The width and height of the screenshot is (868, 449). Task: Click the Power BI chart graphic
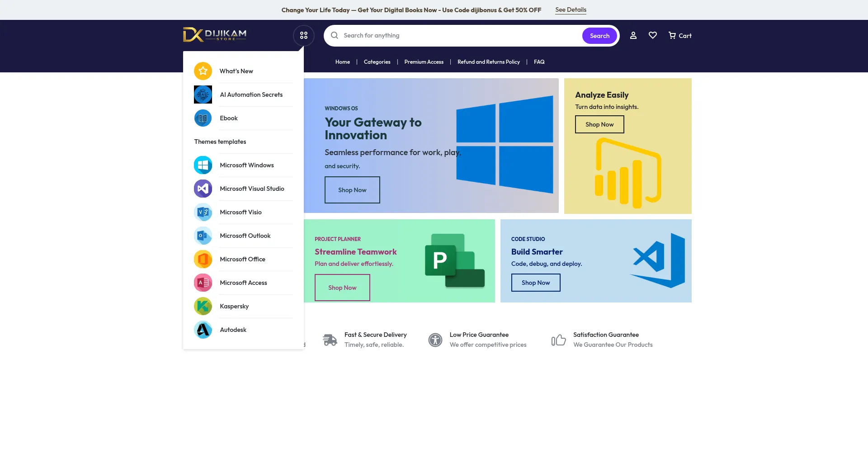(628, 173)
